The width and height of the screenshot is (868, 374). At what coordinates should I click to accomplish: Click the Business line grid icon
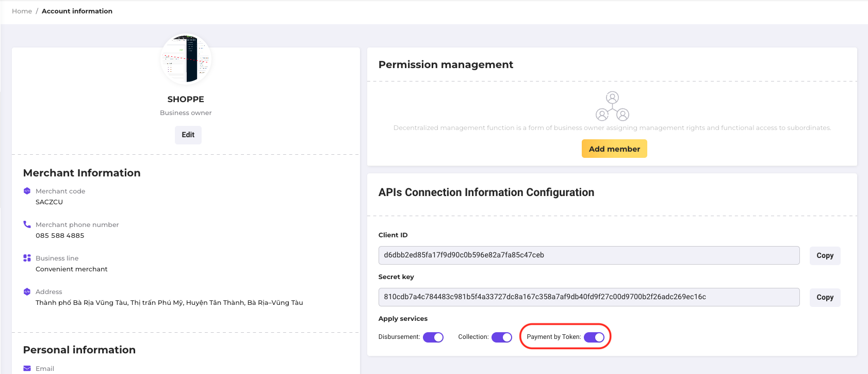click(x=27, y=258)
